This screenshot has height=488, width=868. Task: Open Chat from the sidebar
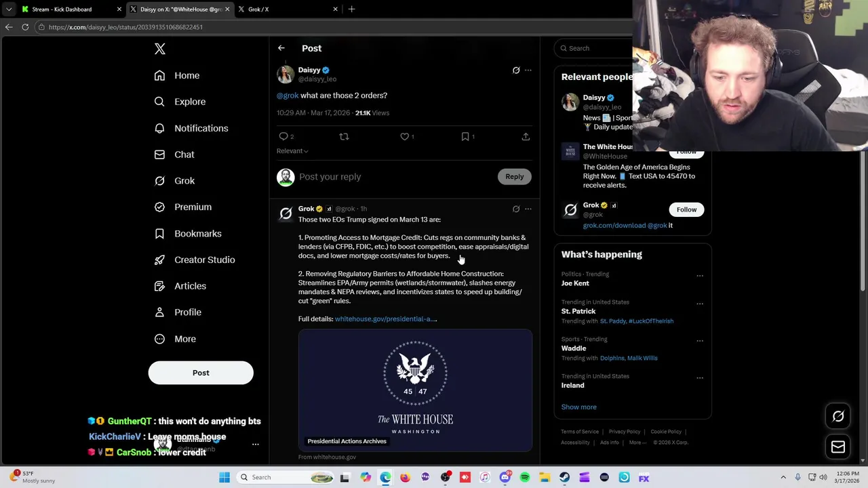tap(174, 155)
